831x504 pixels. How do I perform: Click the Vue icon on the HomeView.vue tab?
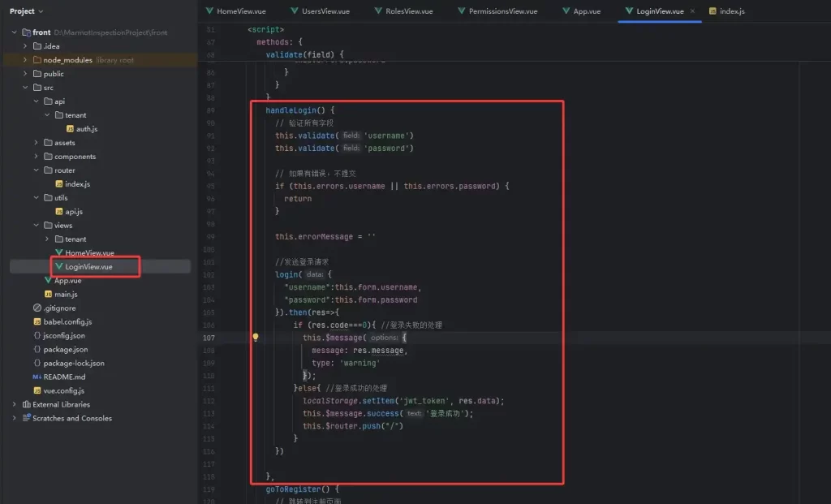(209, 11)
